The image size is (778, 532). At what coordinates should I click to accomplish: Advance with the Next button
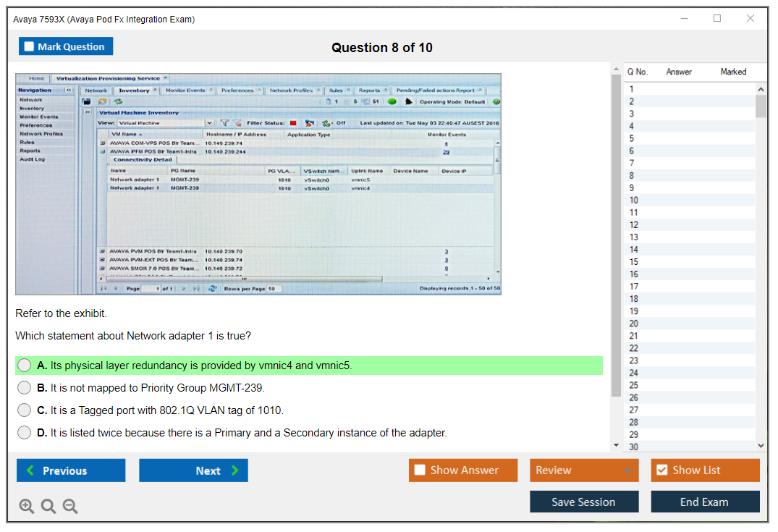click(x=193, y=470)
